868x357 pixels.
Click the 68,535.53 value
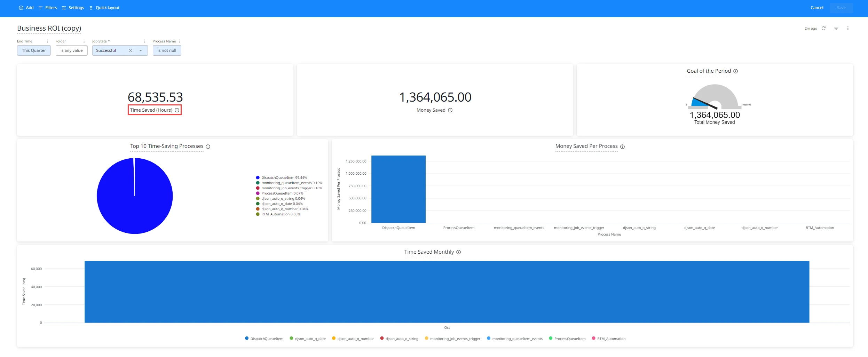tap(155, 97)
